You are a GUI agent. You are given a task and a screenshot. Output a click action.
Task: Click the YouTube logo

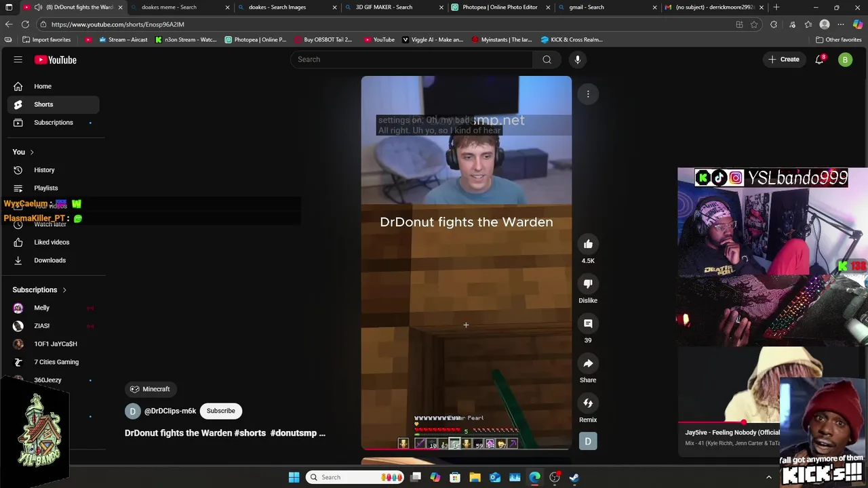click(x=56, y=60)
